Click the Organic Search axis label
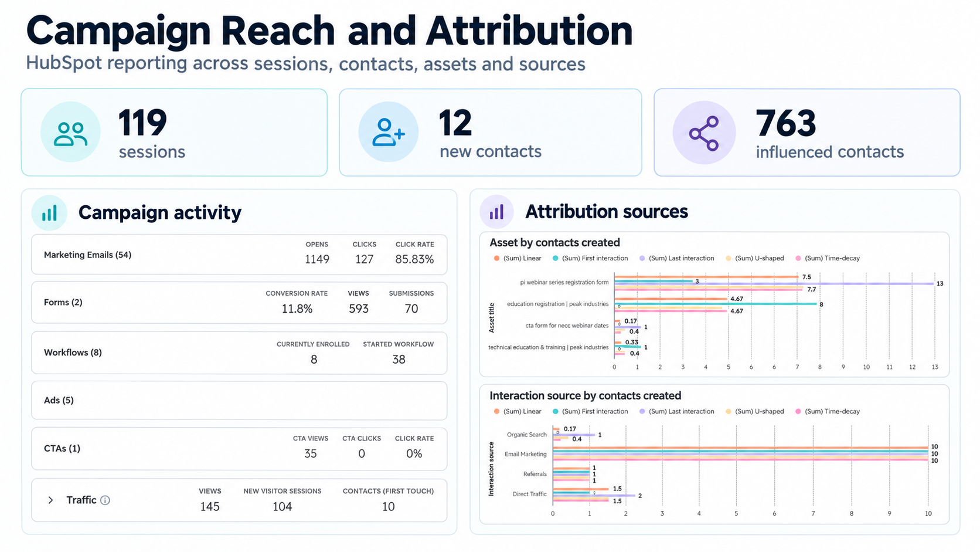Viewport: 980px width, 552px height. [527, 435]
